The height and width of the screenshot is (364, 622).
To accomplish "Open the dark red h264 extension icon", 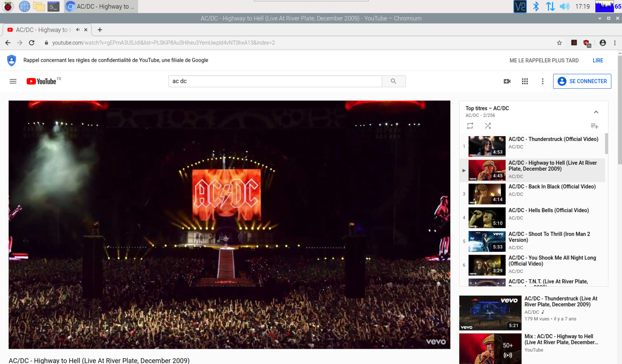I will (x=574, y=43).
